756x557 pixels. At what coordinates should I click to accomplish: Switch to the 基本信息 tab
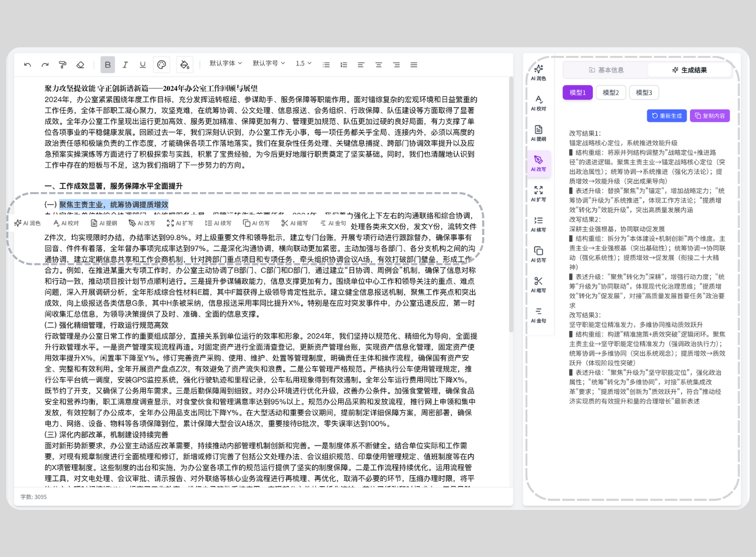point(606,70)
